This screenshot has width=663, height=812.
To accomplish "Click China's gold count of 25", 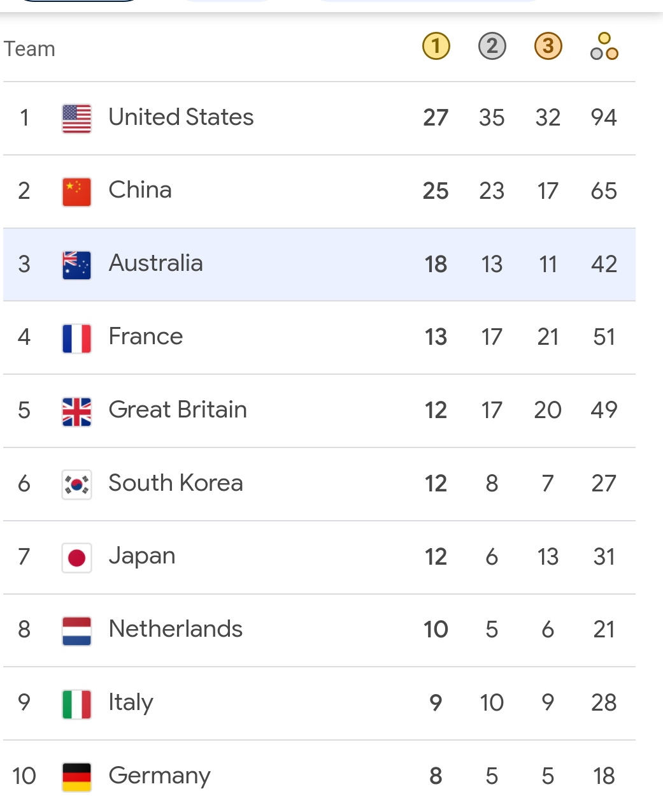I will (436, 191).
